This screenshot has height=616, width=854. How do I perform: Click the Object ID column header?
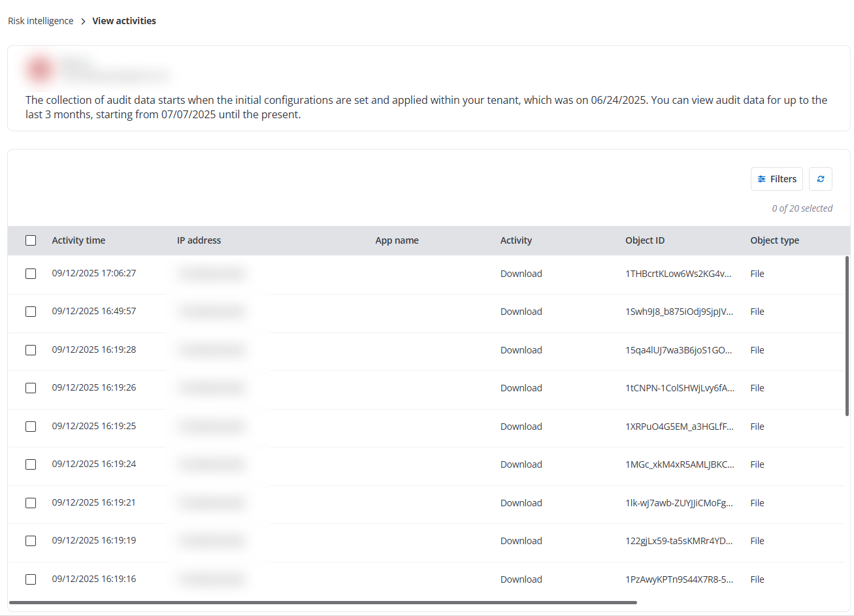644,240
